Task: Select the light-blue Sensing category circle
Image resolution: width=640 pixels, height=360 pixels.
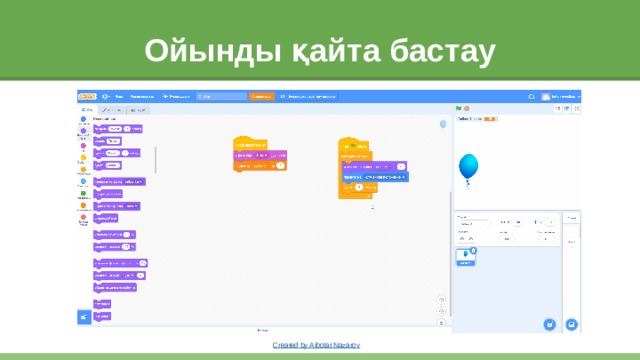Action: (x=83, y=181)
